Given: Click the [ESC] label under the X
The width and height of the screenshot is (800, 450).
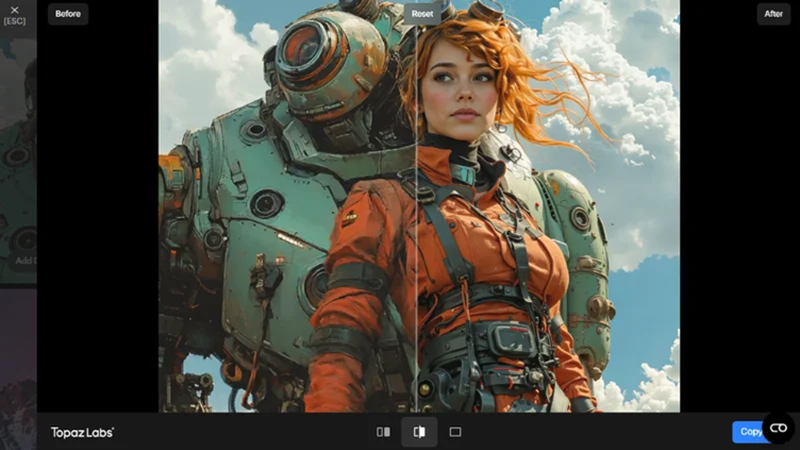Looking at the screenshot, I should coord(14,21).
